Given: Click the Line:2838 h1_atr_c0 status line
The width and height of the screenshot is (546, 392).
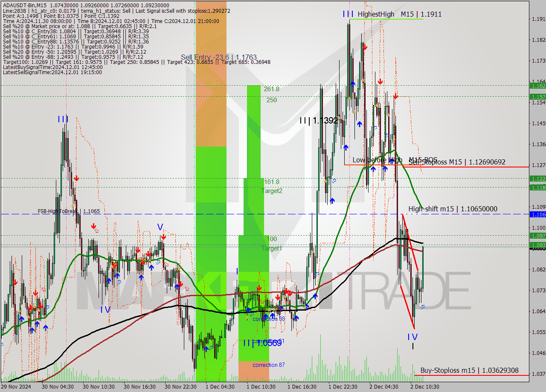Looking at the screenshot, I should coord(116,11).
